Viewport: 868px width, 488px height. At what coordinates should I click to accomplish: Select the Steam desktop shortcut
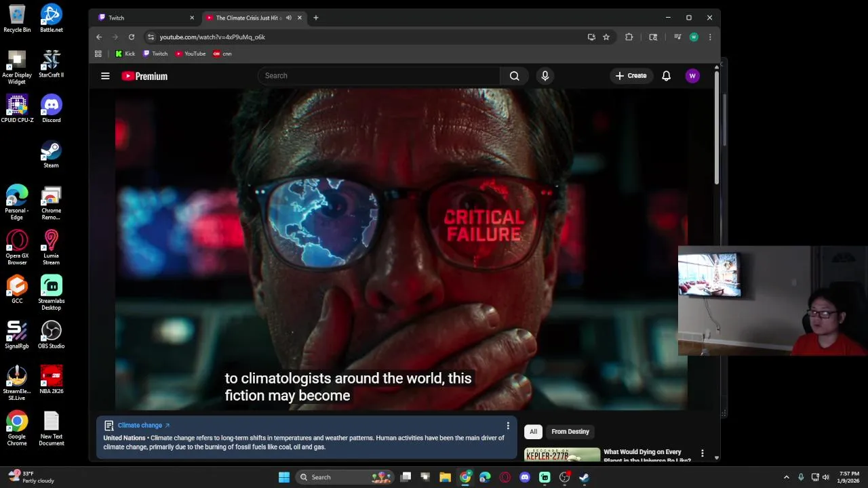click(52, 154)
